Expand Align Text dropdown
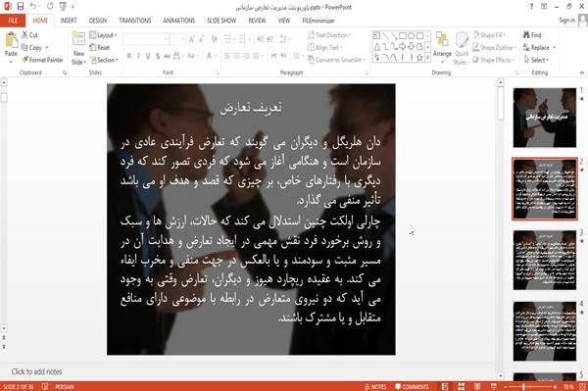This screenshot has width=588, height=391. [324, 48]
